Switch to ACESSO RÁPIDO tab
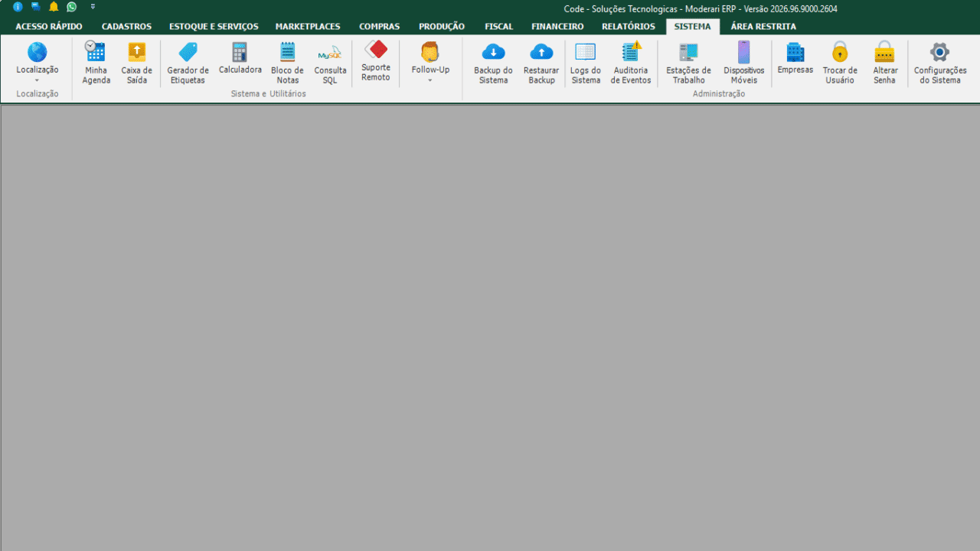 pos(49,27)
